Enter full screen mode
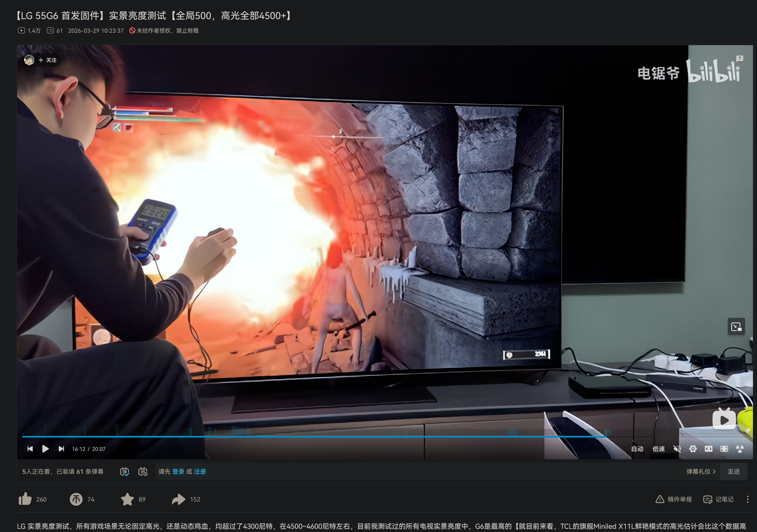The width and height of the screenshot is (757, 532). (x=724, y=449)
